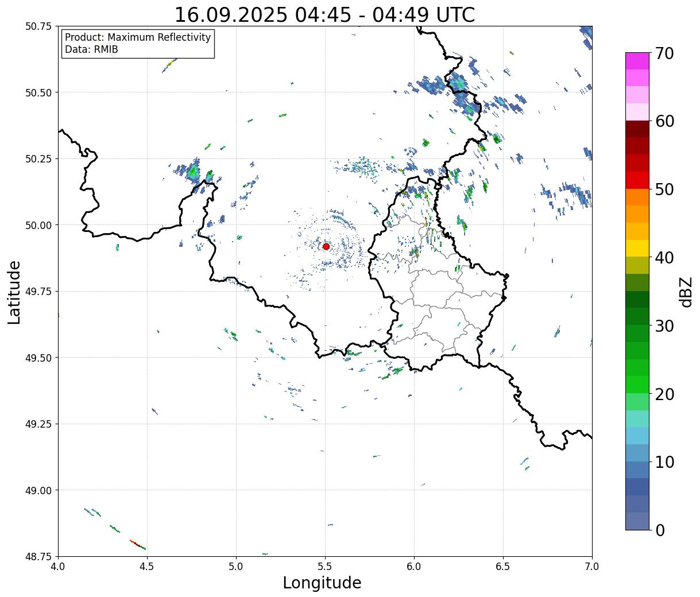Click the 49.25 latitude tick label

[x=38, y=424]
